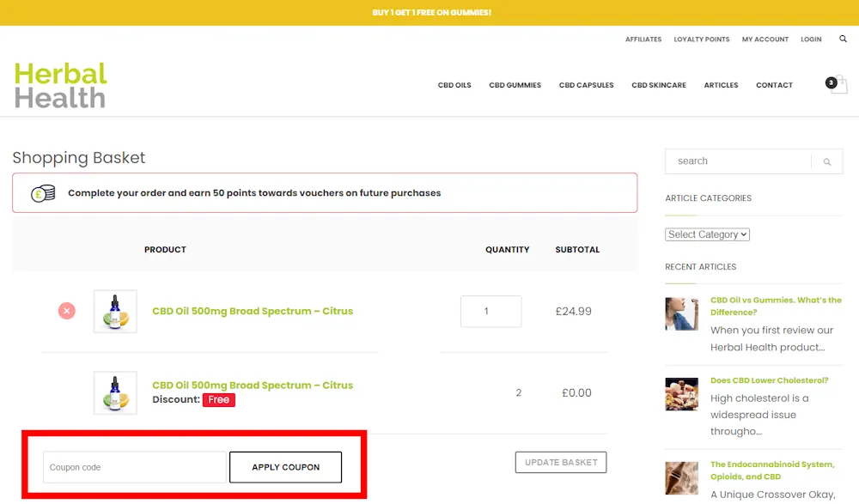Click the £0.00 subtotal value
Screen dimensions: 859x504
(x=577, y=392)
